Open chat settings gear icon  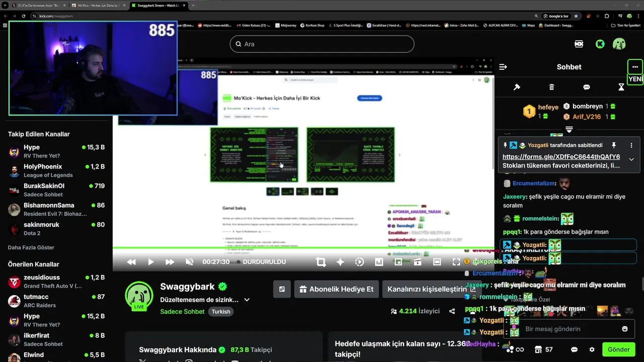[x=592, y=349]
